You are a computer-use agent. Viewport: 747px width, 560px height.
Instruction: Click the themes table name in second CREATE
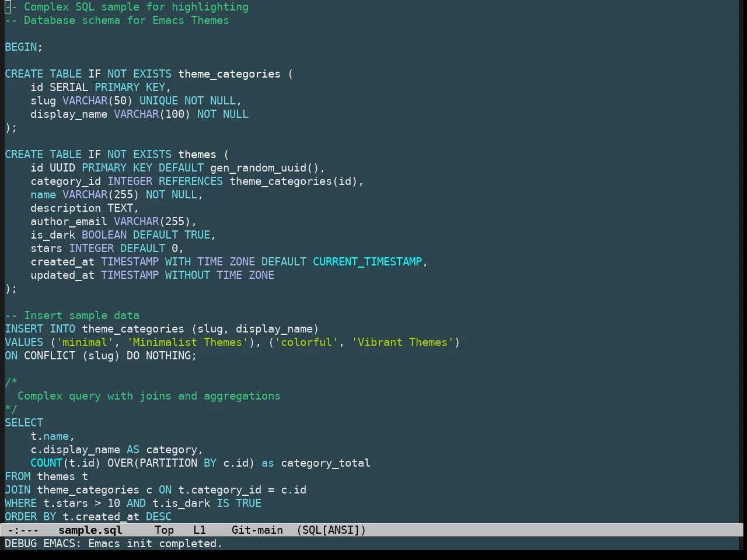197,155
